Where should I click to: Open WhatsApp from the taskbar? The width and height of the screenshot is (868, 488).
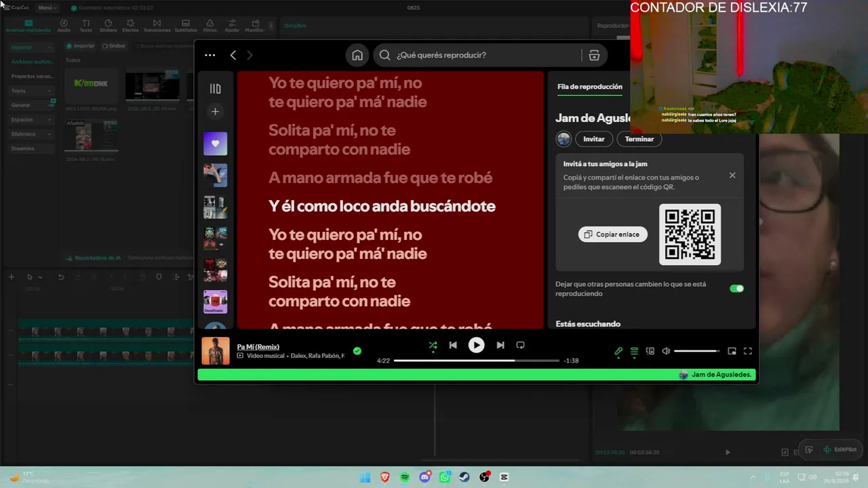pos(445,477)
